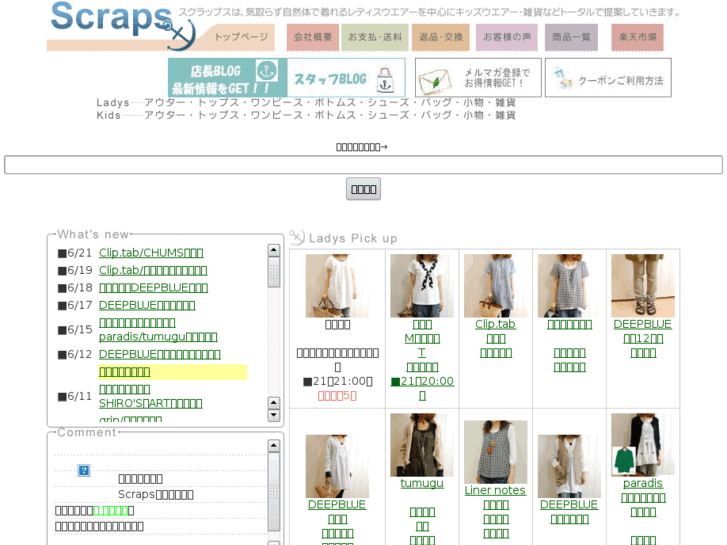Open the Clip.tab blue dress thumbnail
727x545 pixels.
(x=496, y=286)
